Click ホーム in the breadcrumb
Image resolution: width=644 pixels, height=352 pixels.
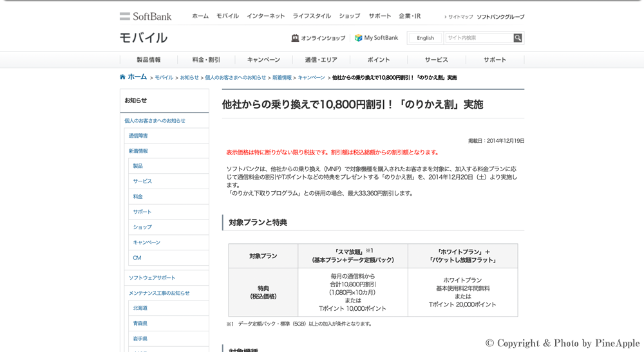pos(137,77)
